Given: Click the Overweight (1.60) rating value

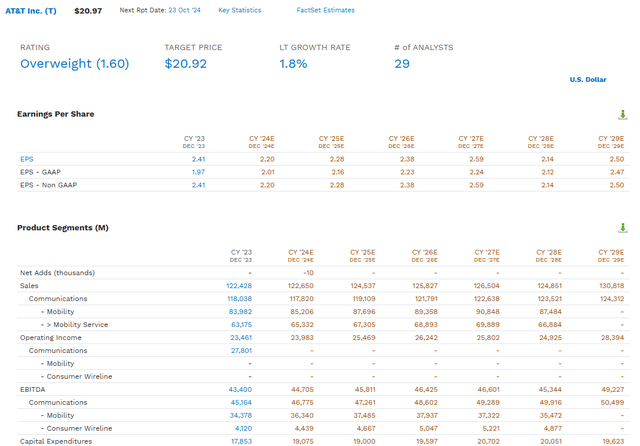Looking at the screenshot, I should (x=75, y=64).
